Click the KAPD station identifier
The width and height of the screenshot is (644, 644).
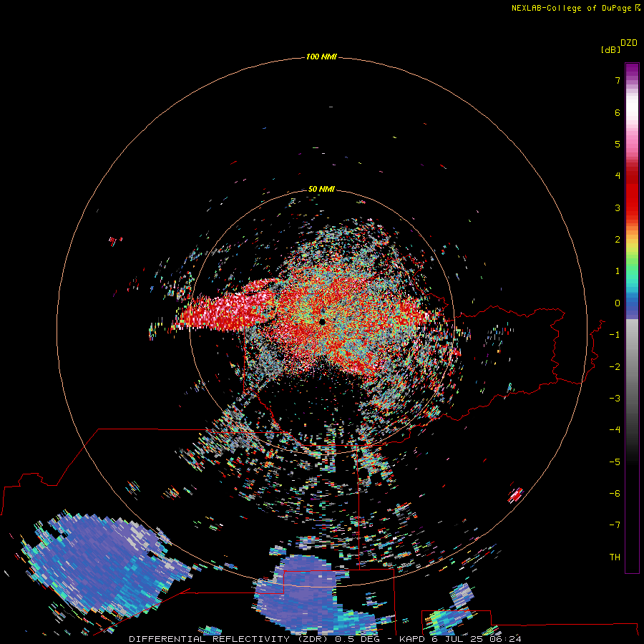[412, 639]
